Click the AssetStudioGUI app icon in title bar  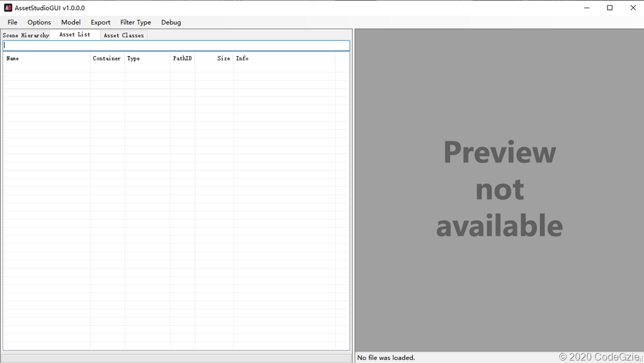[x=8, y=8]
